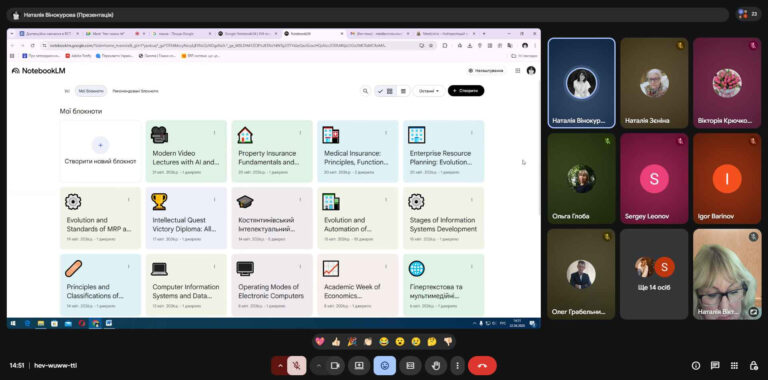Select Наталія Вінокурова participant tile
768x380 pixels.
click(581, 83)
